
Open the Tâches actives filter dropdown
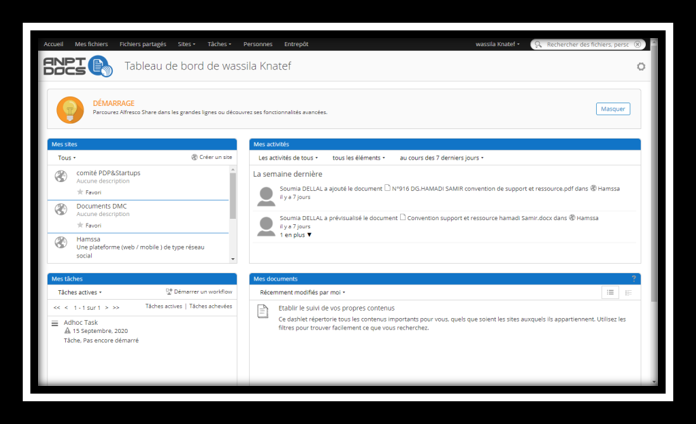80,292
